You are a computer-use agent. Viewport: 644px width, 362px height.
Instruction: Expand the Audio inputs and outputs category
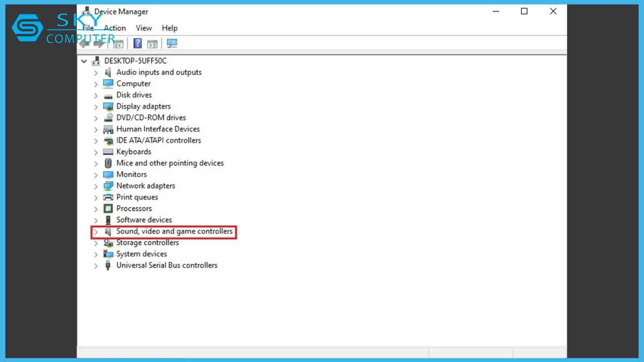tap(96, 72)
